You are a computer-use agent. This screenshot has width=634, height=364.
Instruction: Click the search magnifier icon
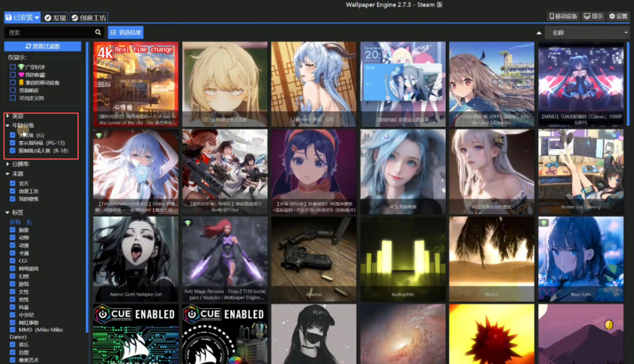98,32
